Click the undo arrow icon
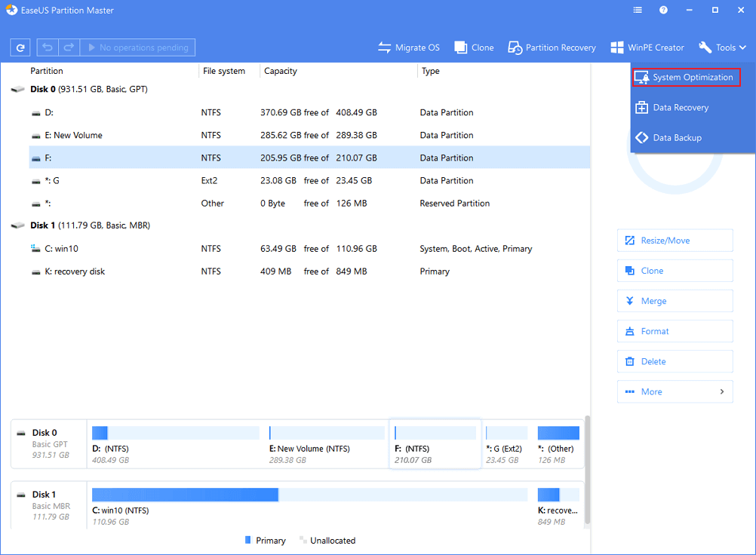 pyautogui.click(x=48, y=48)
